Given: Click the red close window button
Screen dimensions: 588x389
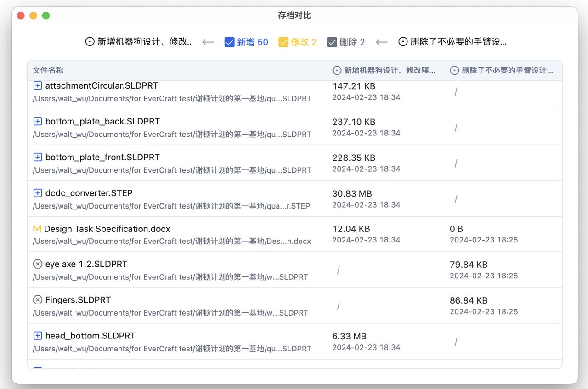Looking at the screenshot, I should (21, 16).
